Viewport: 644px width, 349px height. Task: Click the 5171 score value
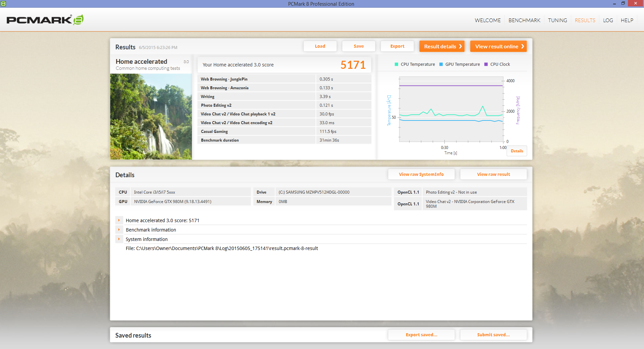click(x=353, y=65)
